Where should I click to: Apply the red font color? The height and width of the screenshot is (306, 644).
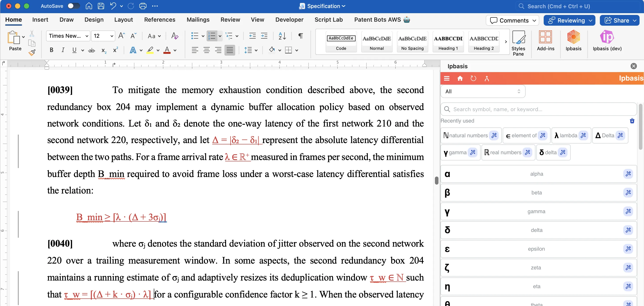click(x=167, y=50)
